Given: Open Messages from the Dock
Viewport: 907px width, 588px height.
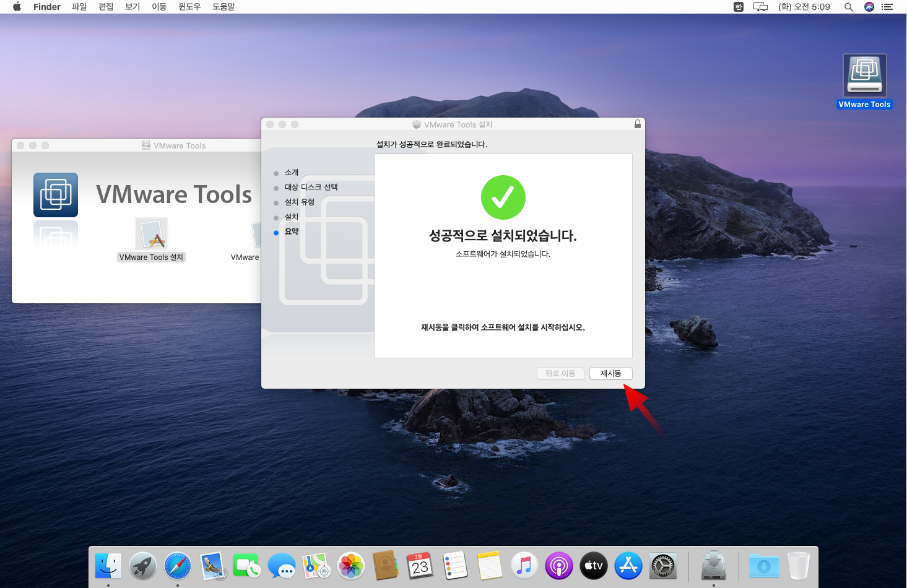Looking at the screenshot, I should pyautogui.click(x=282, y=566).
